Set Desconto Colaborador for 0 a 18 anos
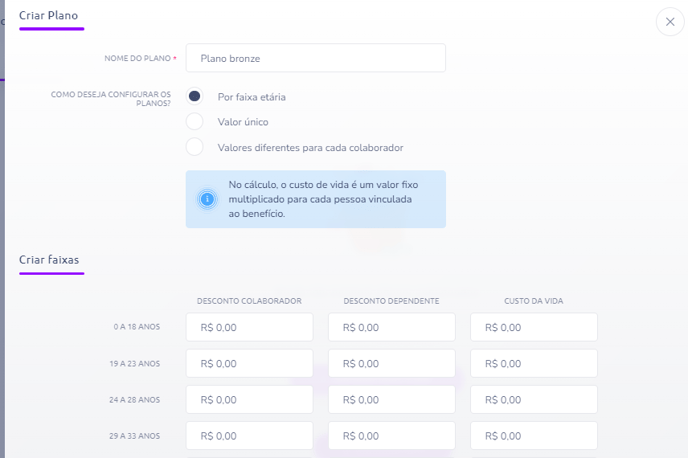Screen dimensions: 688x458 point(249,327)
